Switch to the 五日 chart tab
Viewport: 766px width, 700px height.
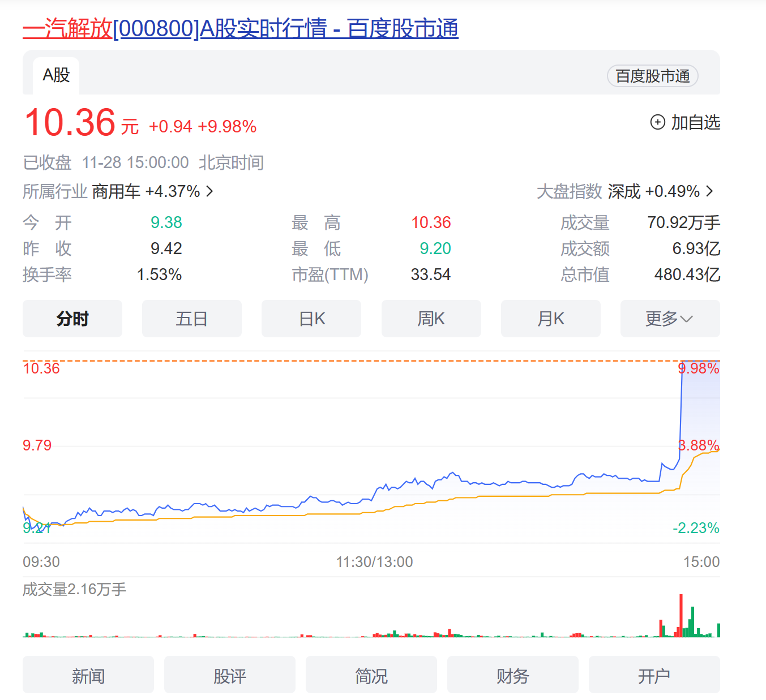pyautogui.click(x=192, y=319)
